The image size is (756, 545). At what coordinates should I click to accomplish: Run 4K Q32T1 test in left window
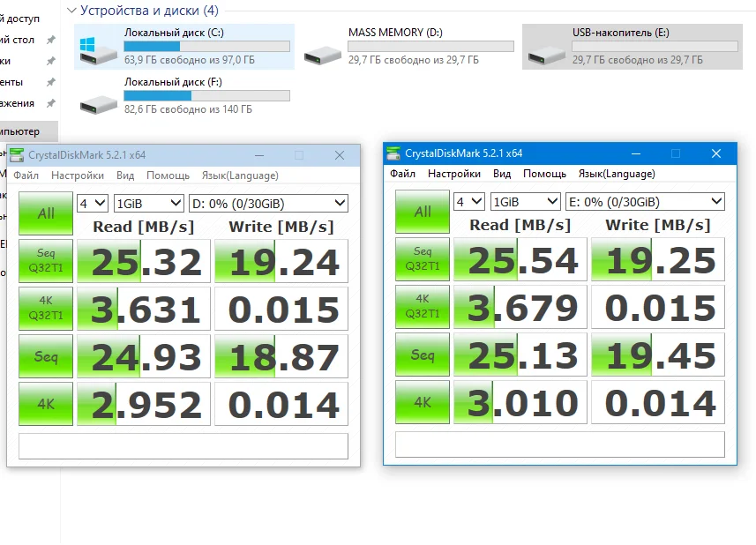(x=46, y=309)
